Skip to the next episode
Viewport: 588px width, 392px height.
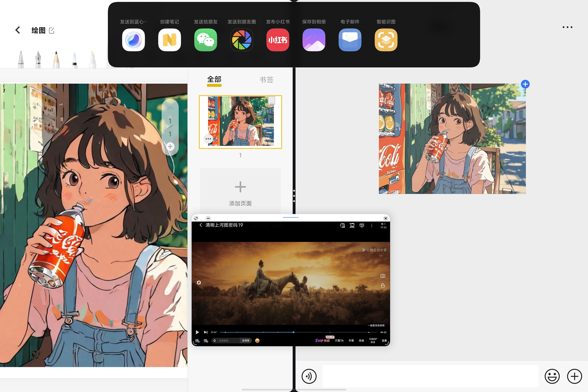tap(206, 332)
